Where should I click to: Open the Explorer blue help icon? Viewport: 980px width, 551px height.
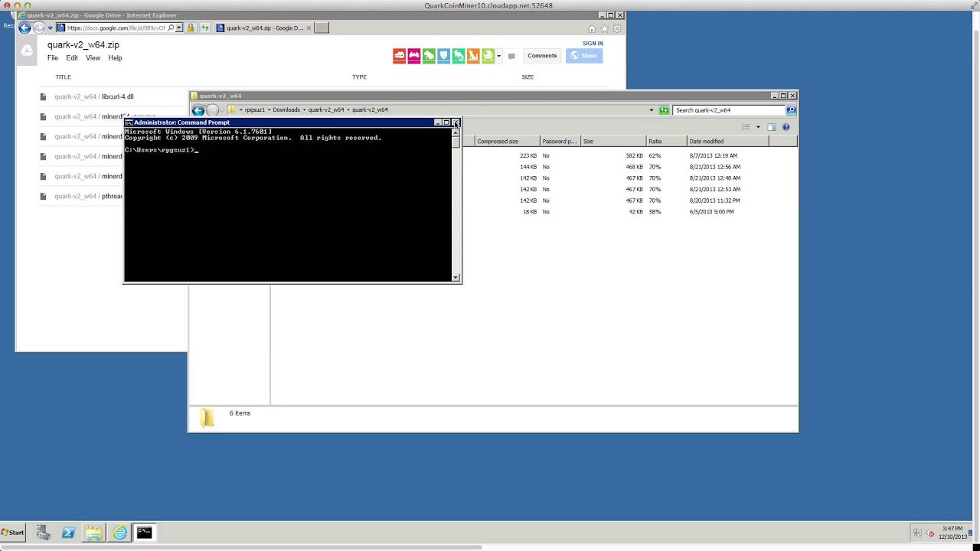point(786,127)
